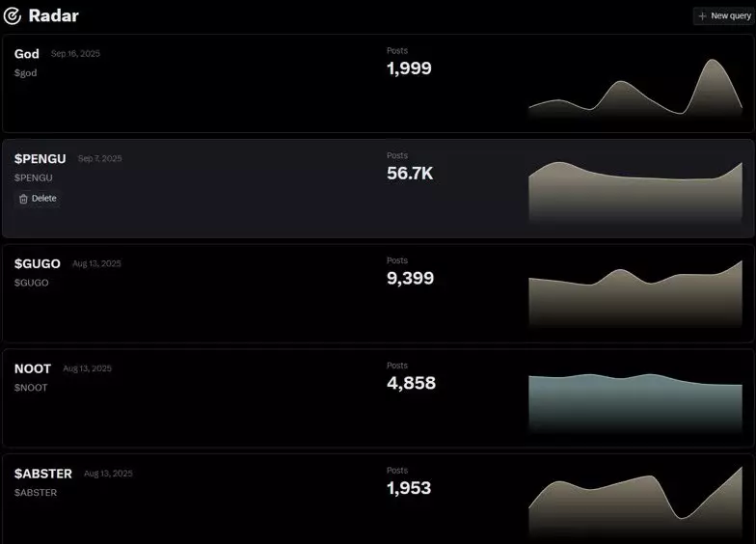Image resolution: width=756 pixels, height=544 pixels.
Task: Click the $GUGO posts trend chart
Action: (635, 294)
